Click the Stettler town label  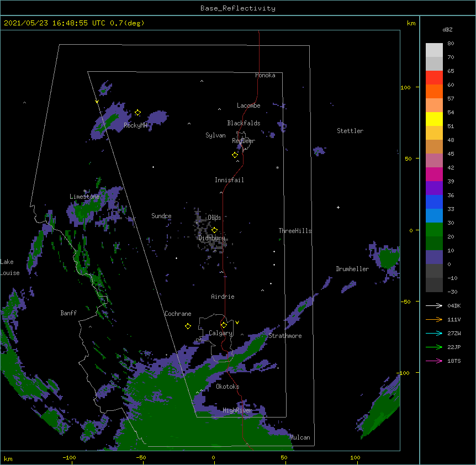pos(350,131)
